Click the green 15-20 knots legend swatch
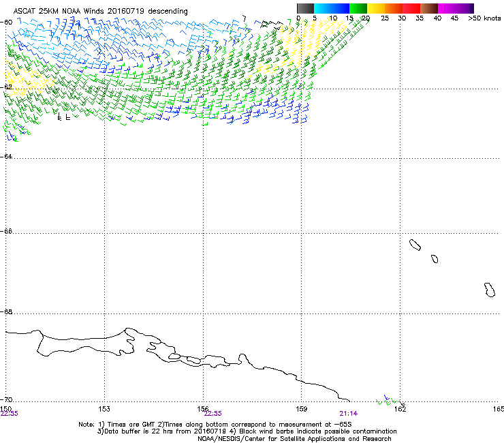The height and width of the screenshot is (443, 504). pyautogui.click(x=358, y=8)
